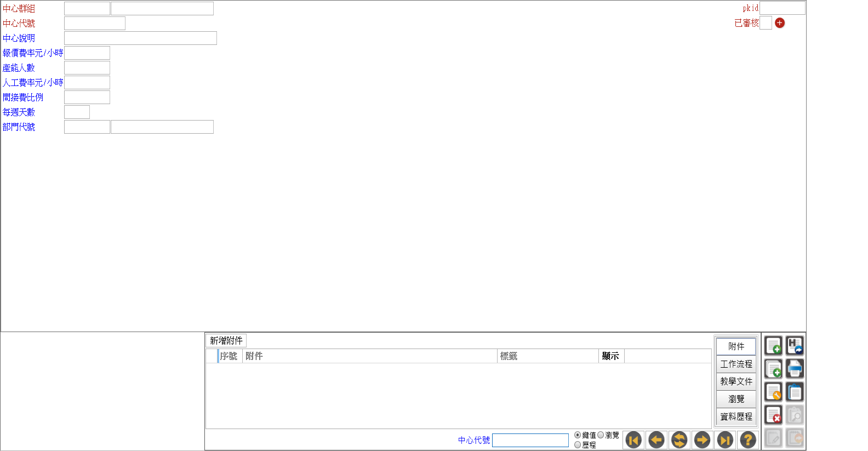Image resolution: width=868 pixels, height=451 pixels.
Task: Click the refresh arrows icon
Action: pyautogui.click(x=679, y=440)
